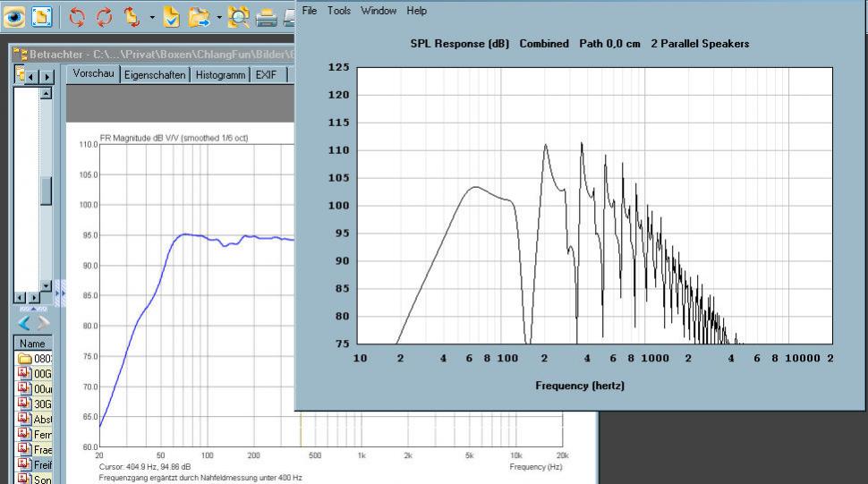
Task: Click the left tab-scroll arrow in folder pane
Action: (x=31, y=77)
